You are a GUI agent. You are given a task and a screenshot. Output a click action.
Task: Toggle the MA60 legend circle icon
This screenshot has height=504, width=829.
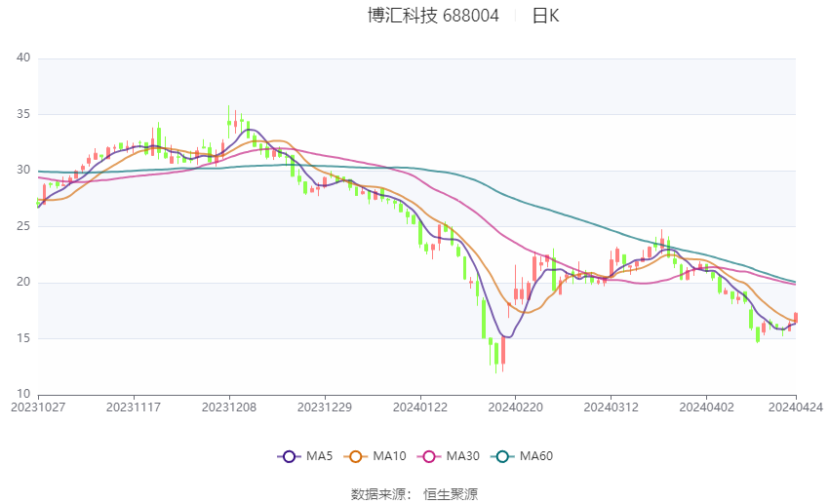coord(502,456)
